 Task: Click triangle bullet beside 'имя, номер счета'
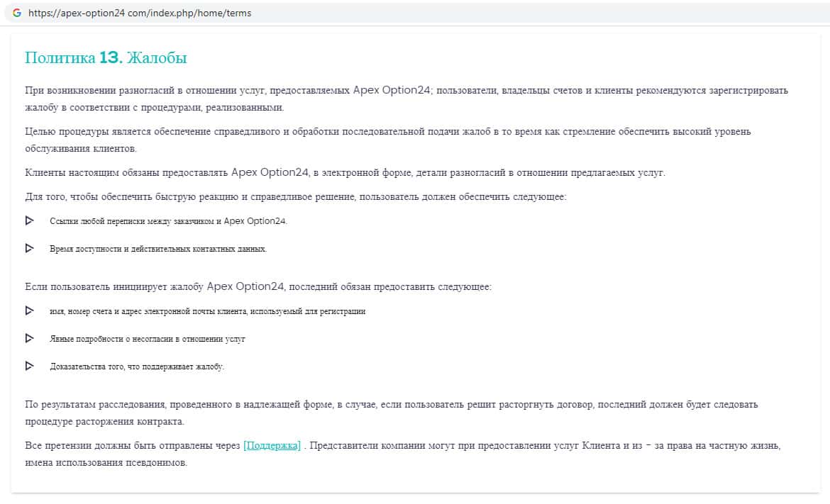pyautogui.click(x=30, y=310)
